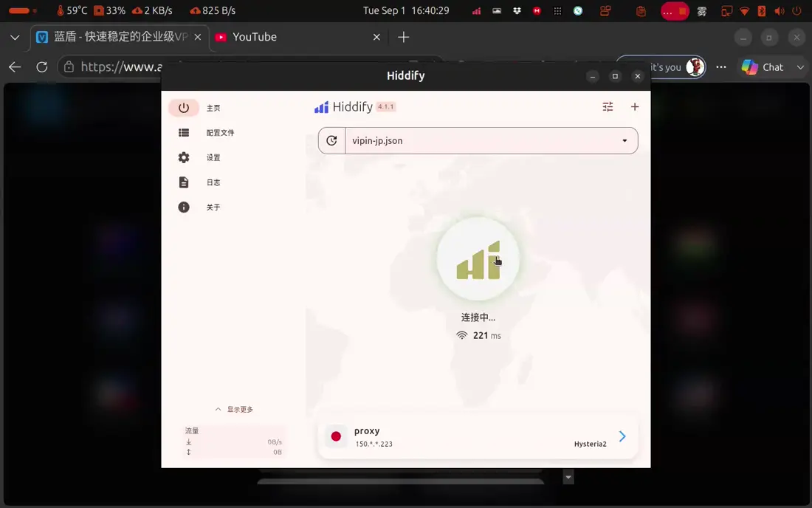This screenshot has width=812, height=508.
Task: Click the apps grid tray icon
Action: [x=557, y=10]
